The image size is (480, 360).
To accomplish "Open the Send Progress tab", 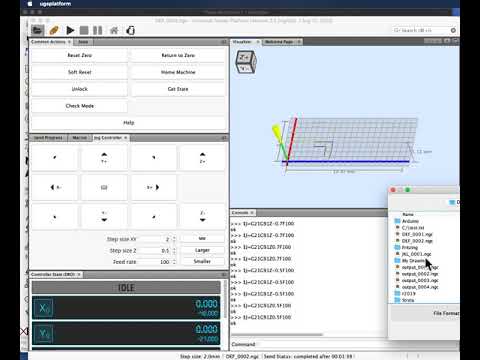I will (x=48, y=138).
